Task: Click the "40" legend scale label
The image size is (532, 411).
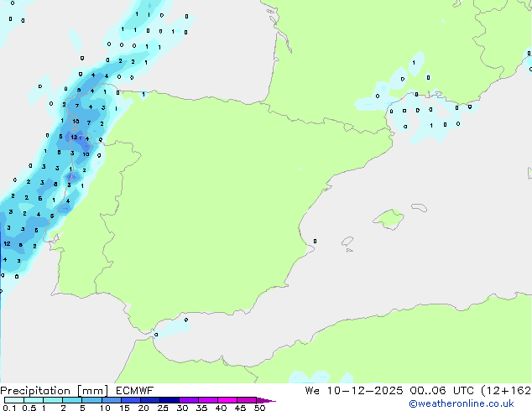Action: [221, 408]
